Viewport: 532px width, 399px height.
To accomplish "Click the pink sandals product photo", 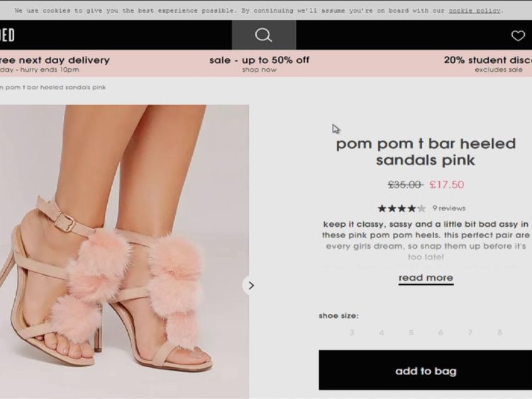I will point(124,252).
